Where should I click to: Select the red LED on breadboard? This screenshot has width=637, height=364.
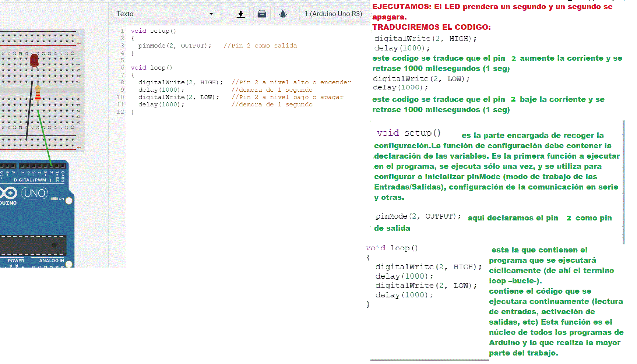[x=35, y=60]
